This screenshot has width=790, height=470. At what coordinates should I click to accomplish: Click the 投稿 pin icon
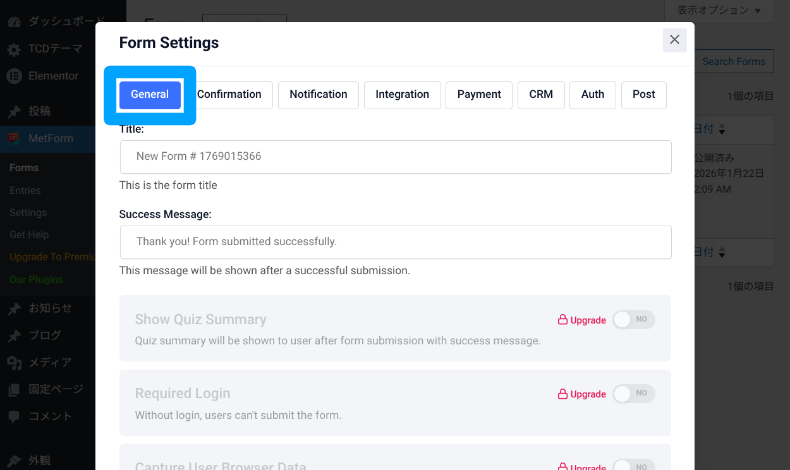click(x=15, y=111)
